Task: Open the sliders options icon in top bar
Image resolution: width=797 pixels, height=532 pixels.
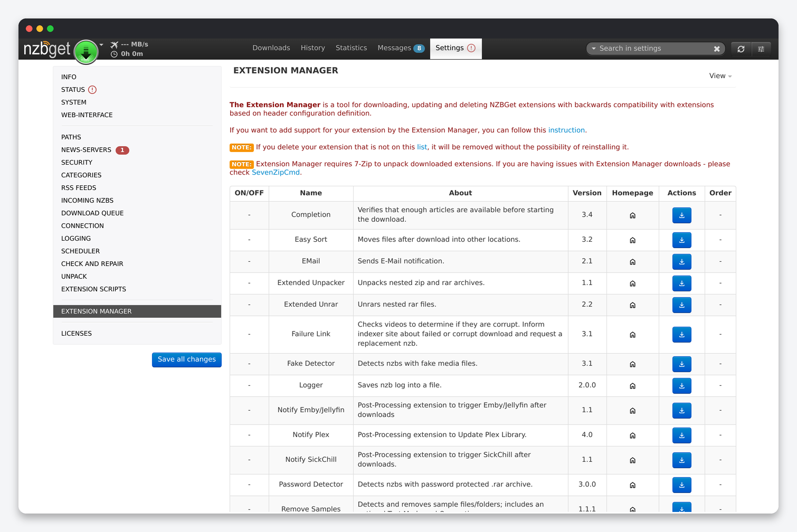Action: [x=761, y=49]
